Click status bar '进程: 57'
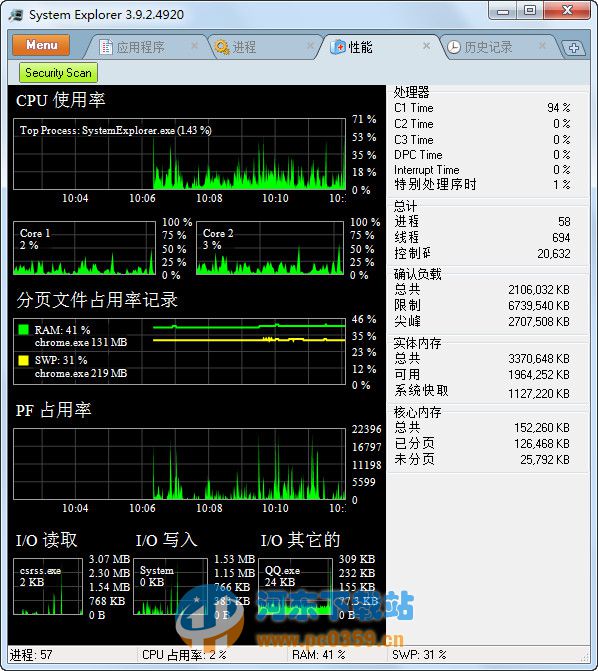The image size is (598, 671). click(31, 655)
